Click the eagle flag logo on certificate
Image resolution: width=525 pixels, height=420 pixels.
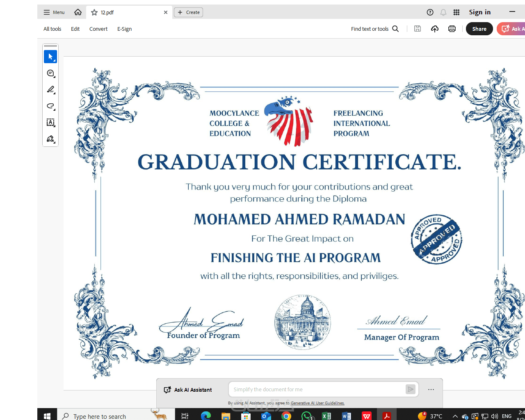tap(289, 121)
